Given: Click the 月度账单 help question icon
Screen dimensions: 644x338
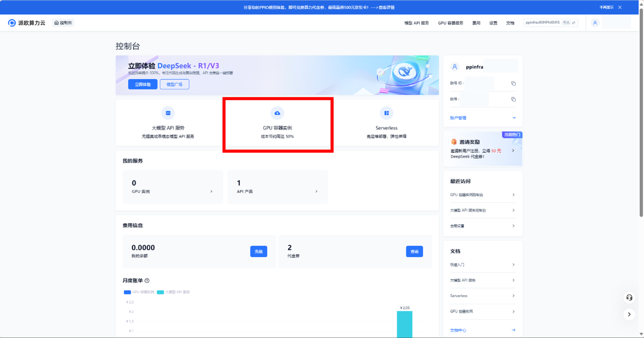Looking at the screenshot, I should (x=147, y=281).
